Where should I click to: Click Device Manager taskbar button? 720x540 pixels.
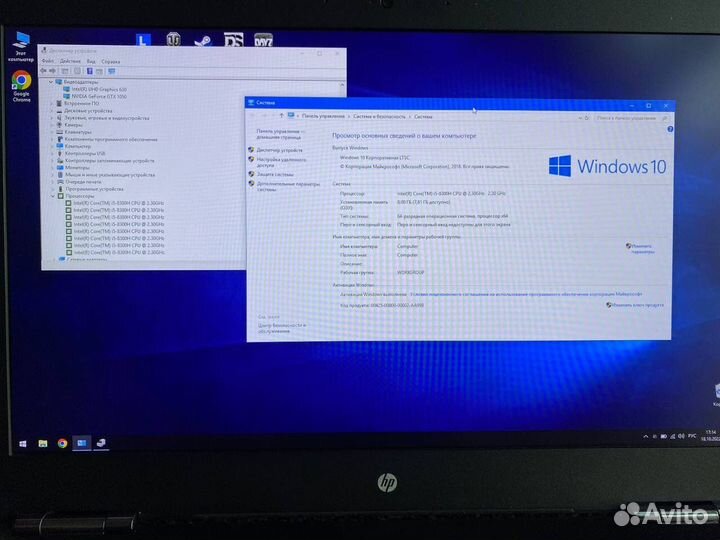tap(101, 444)
